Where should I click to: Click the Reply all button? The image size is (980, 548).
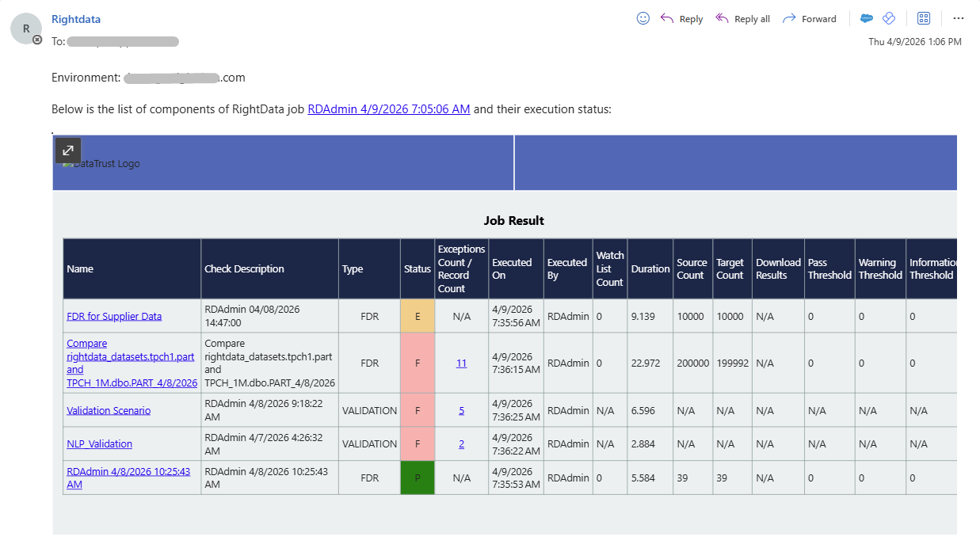point(742,18)
